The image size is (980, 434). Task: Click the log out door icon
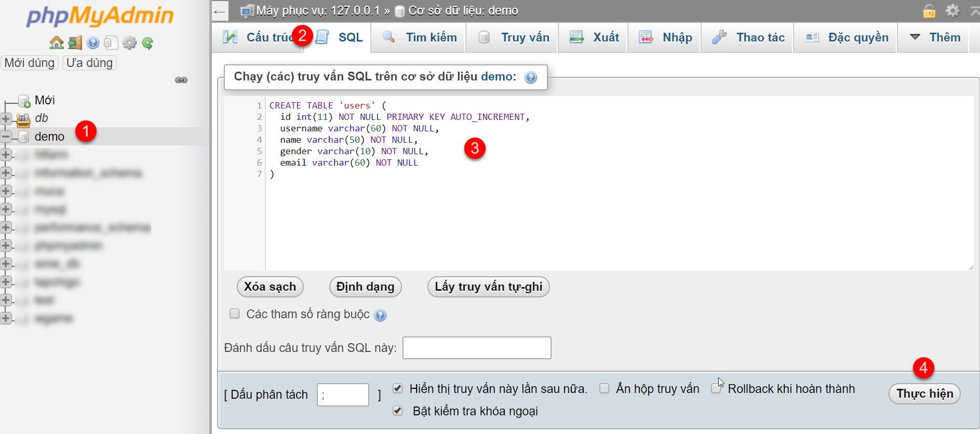coord(75,43)
